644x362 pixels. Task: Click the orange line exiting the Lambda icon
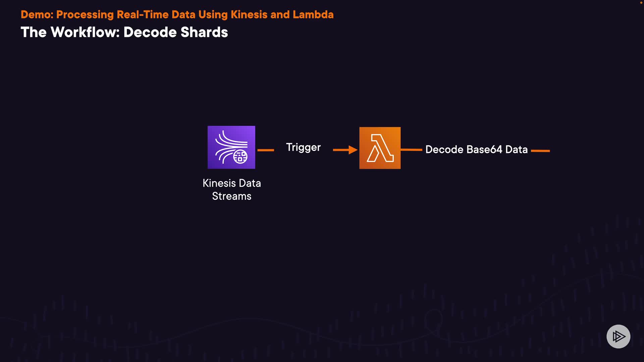pyautogui.click(x=412, y=149)
